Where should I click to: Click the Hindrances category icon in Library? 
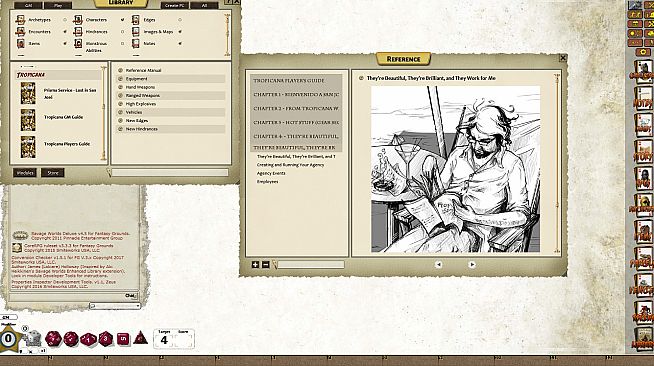[78, 32]
